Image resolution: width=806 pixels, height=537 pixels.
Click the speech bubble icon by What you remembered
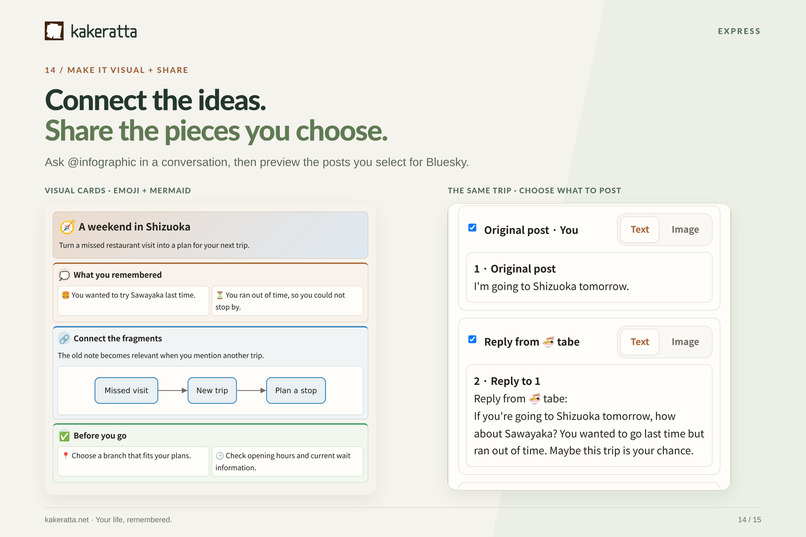pos(64,275)
